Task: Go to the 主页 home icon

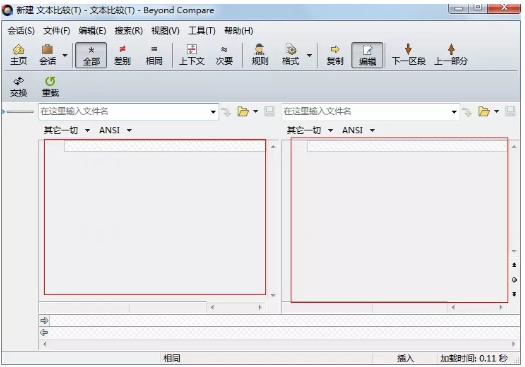Action: [18, 55]
